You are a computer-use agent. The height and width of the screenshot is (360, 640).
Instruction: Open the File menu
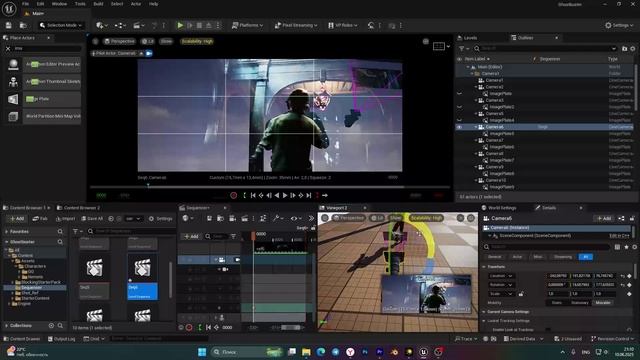pos(25,4)
